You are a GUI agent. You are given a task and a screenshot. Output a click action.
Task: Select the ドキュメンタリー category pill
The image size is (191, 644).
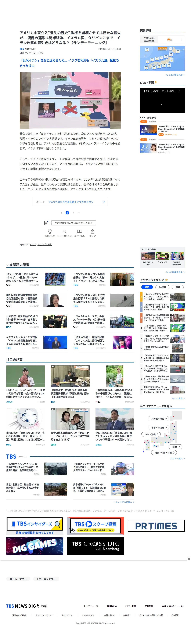[x=46, y=579]
